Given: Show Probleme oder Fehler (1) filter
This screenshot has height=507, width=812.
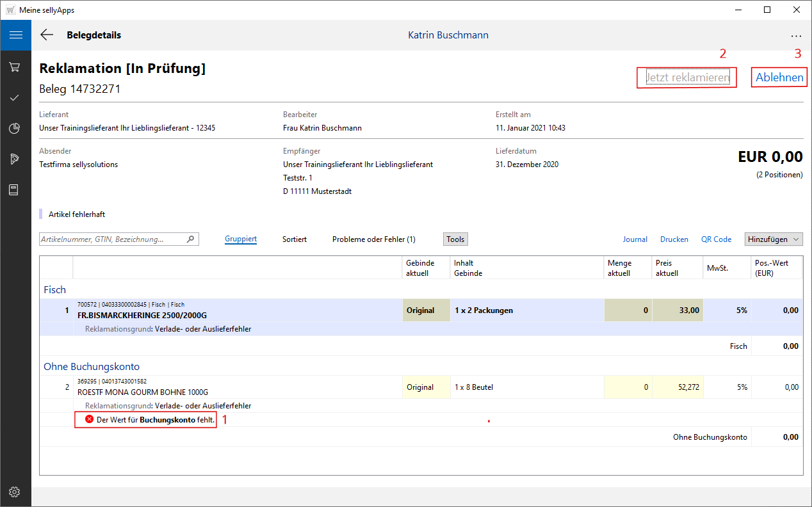Looking at the screenshot, I should [x=373, y=239].
